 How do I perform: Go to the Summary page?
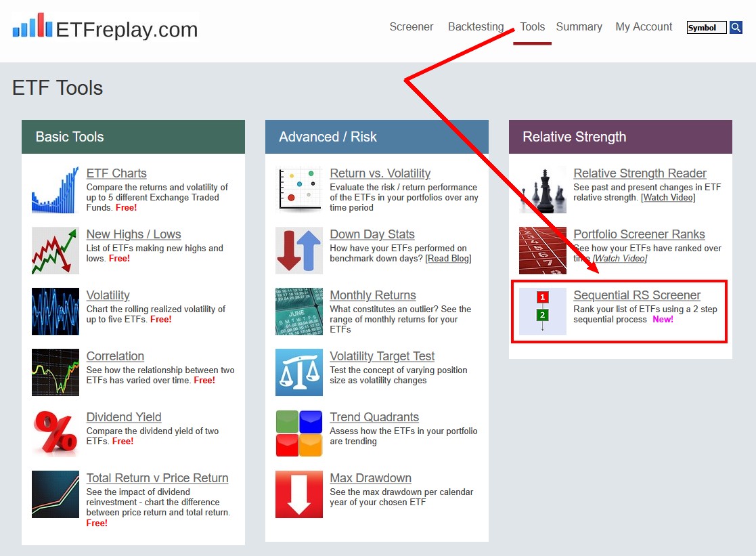point(579,26)
